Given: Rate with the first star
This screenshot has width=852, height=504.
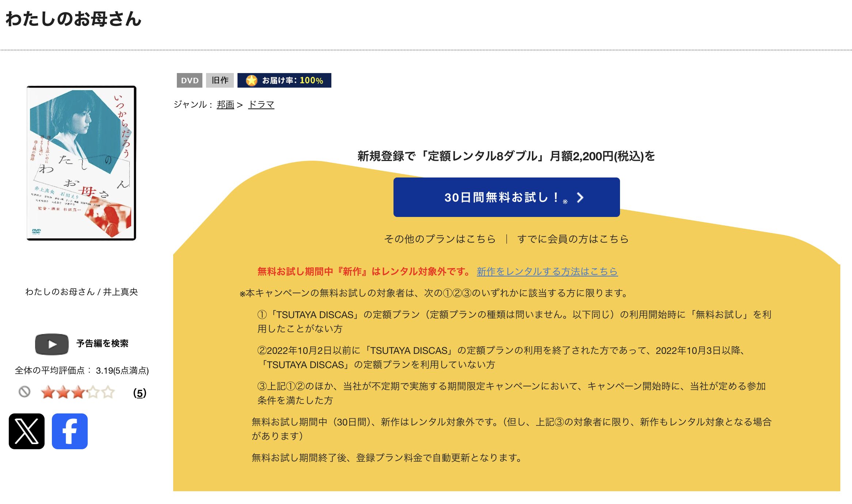Looking at the screenshot, I should pyautogui.click(x=48, y=393).
